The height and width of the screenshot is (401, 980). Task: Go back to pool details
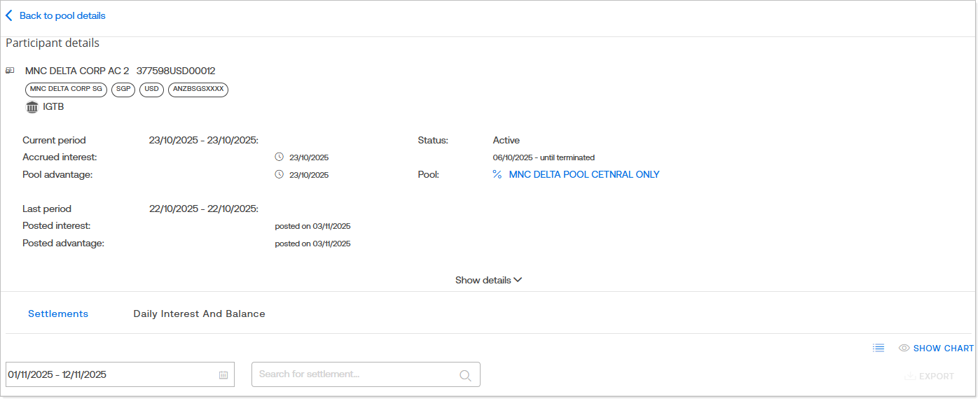[62, 15]
